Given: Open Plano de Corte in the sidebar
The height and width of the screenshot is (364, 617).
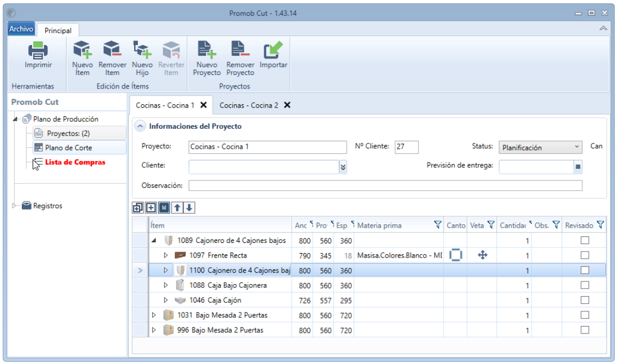Looking at the screenshot, I should pos(68,148).
